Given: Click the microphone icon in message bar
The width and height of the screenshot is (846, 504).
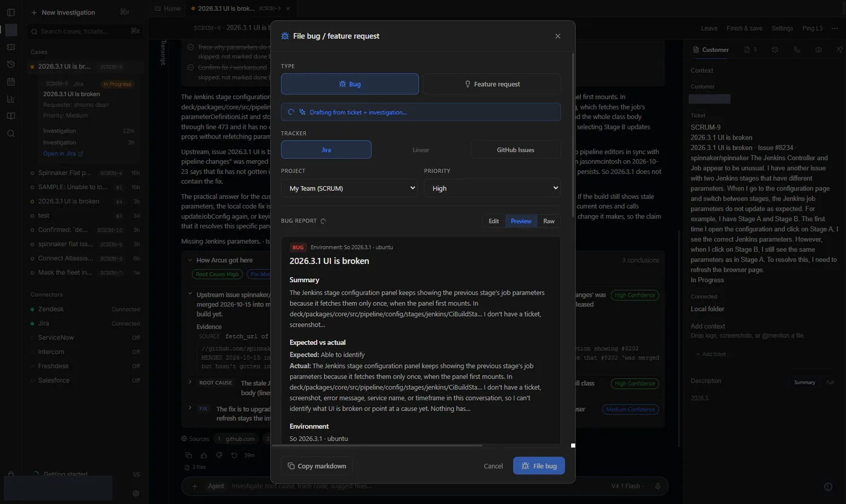Looking at the screenshot, I should pos(658,486).
